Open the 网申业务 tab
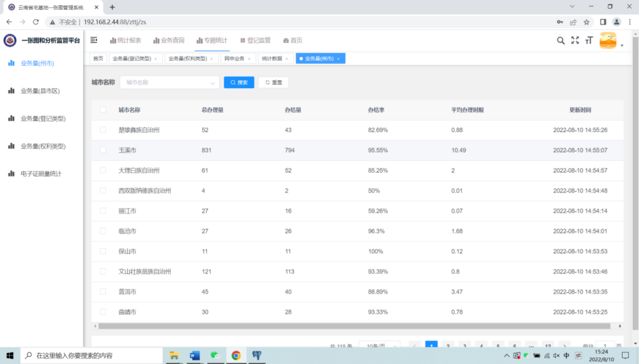 [x=234, y=58]
